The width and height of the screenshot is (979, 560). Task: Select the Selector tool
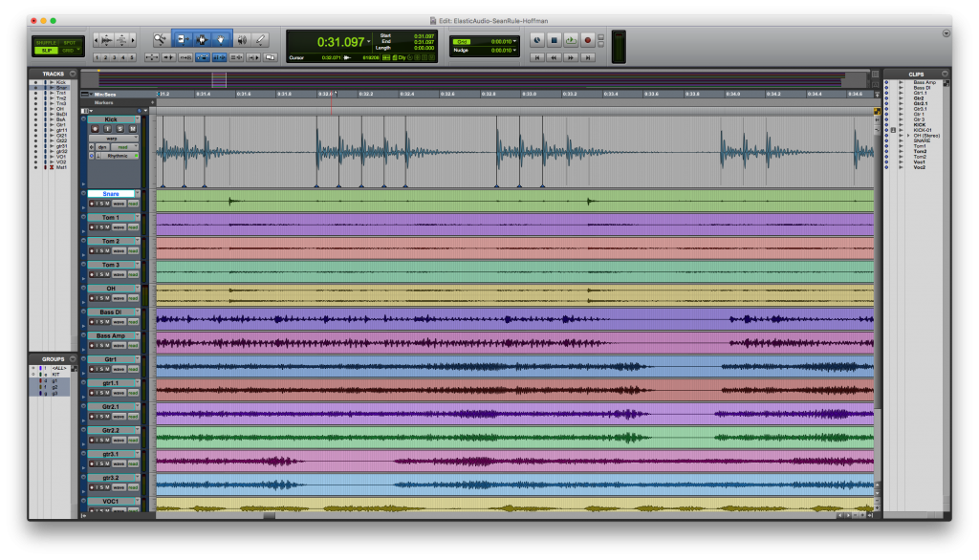pyautogui.click(x=202, y=40)
